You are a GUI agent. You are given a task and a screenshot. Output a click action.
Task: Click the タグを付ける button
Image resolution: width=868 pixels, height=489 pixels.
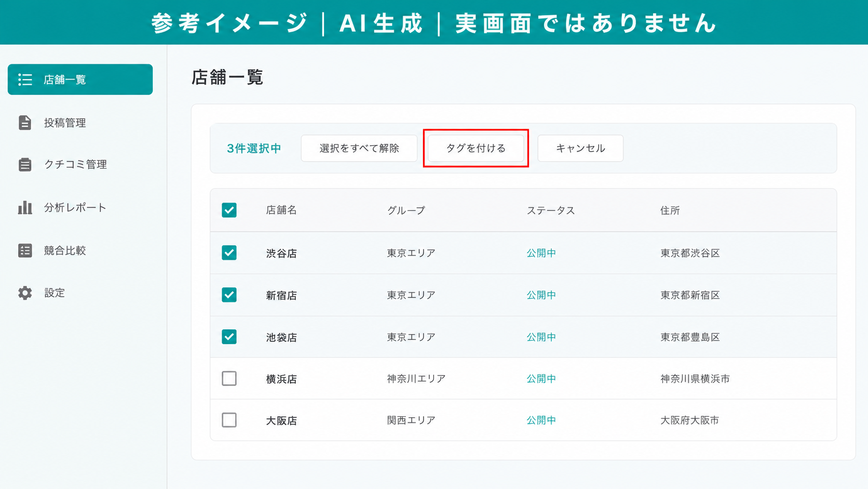coord(476,148)
